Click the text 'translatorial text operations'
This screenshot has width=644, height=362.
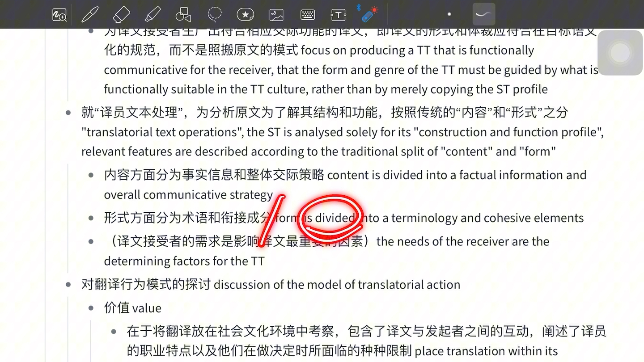(161, 132)
